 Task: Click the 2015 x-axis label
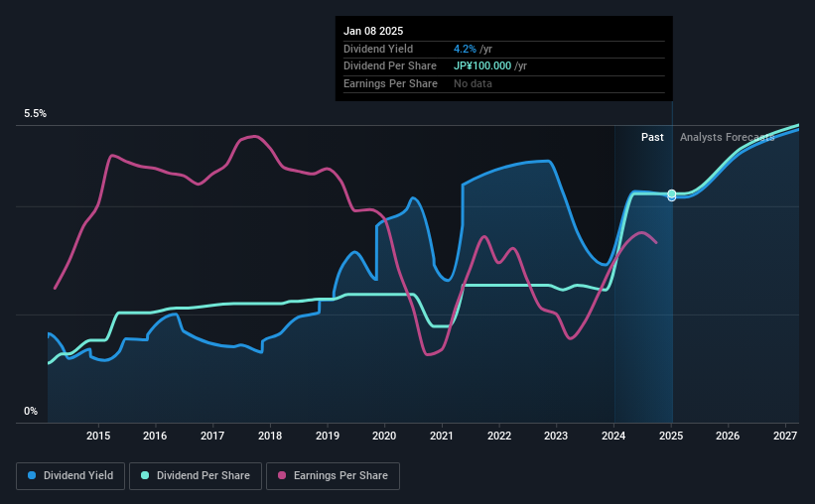[98, 436]
